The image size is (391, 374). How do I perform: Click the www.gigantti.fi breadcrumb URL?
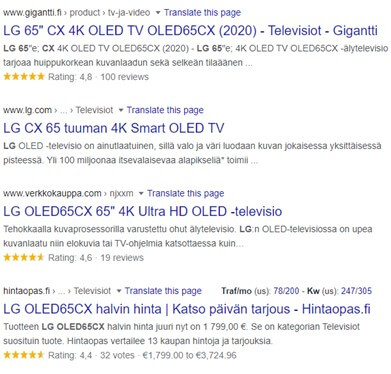click(x=33, y=13)
